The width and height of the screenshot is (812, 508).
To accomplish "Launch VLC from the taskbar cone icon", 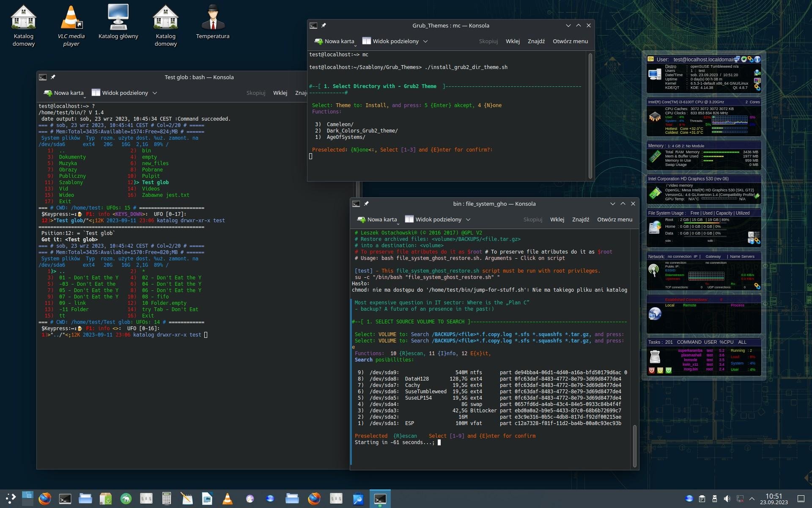I will click(228, 499).
